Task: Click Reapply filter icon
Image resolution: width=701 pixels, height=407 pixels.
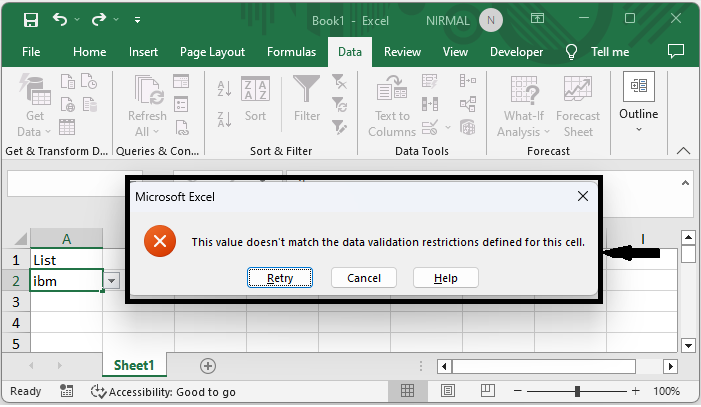Action: click(339, 105)
